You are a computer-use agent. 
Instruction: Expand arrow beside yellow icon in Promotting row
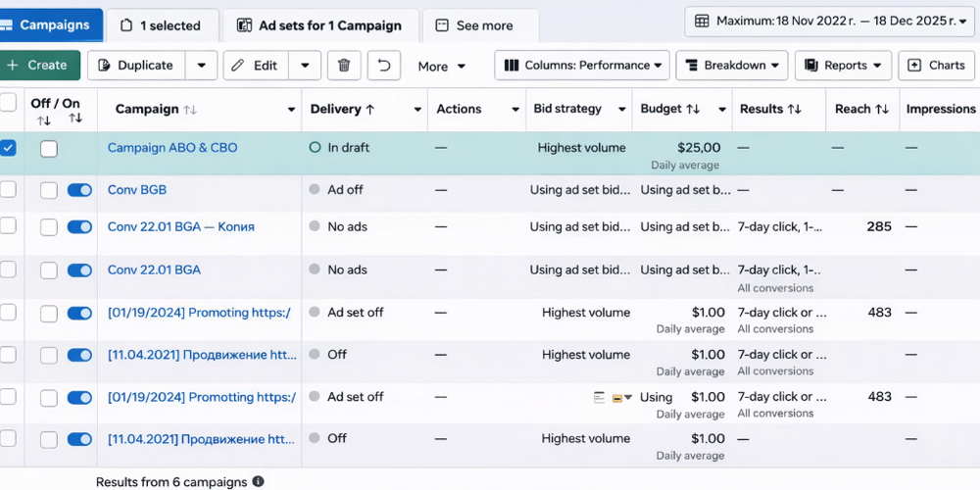click(629, 398)
